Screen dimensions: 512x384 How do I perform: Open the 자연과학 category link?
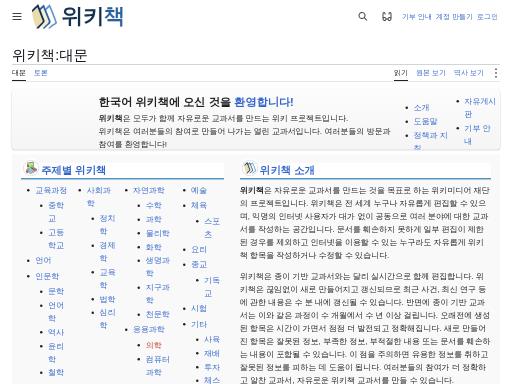(x=149, y=190)
